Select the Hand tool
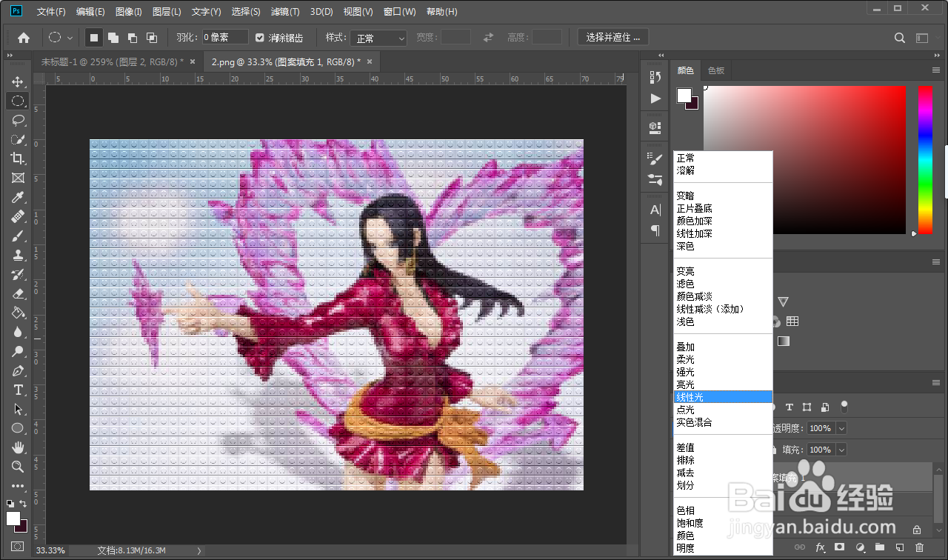This screenshot has height=560, width=948. (x=18, y=447)
